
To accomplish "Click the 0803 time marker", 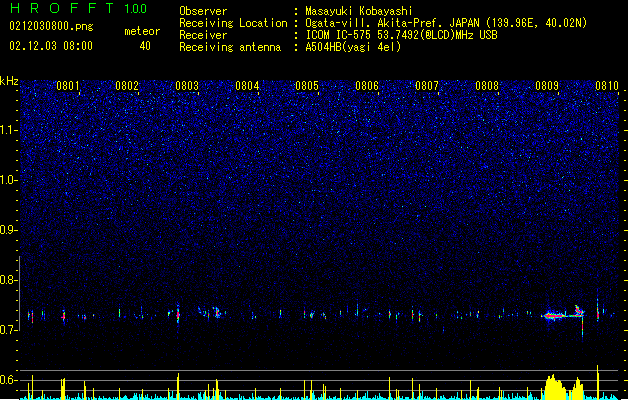I will click(x=187, y=86).
